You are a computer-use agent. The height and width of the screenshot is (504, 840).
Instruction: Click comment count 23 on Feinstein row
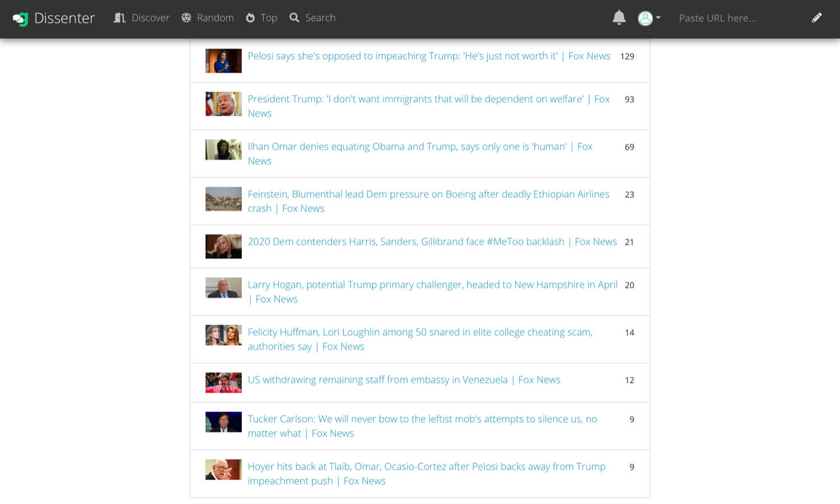[x=629, y=195]
